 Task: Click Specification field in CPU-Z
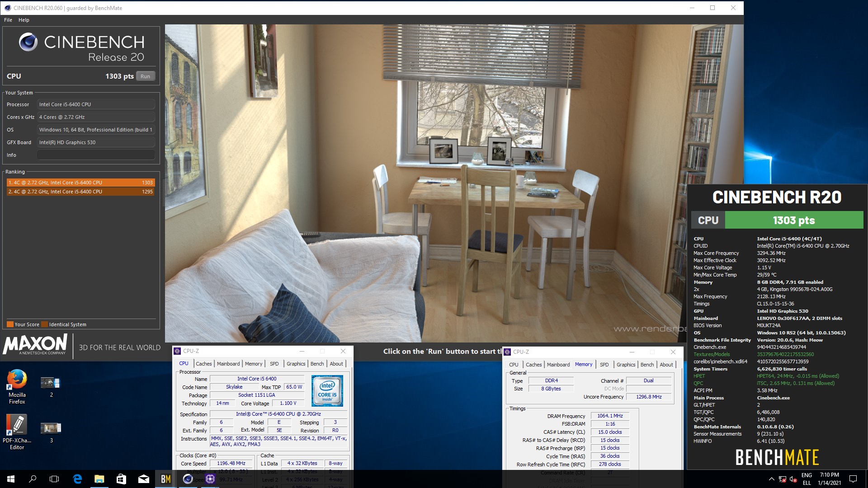278,414
